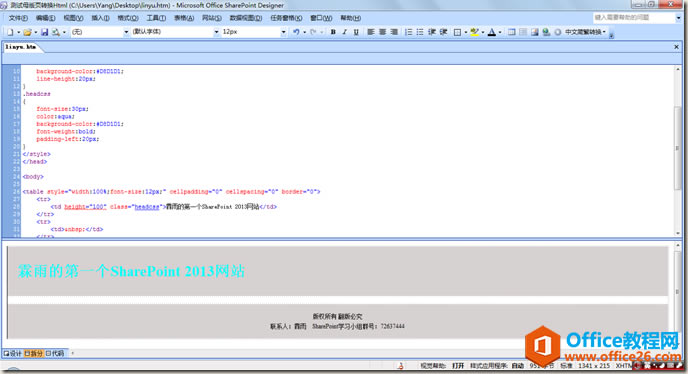
Task: Open the 格式(O) menu
Action: pos(128,18)
